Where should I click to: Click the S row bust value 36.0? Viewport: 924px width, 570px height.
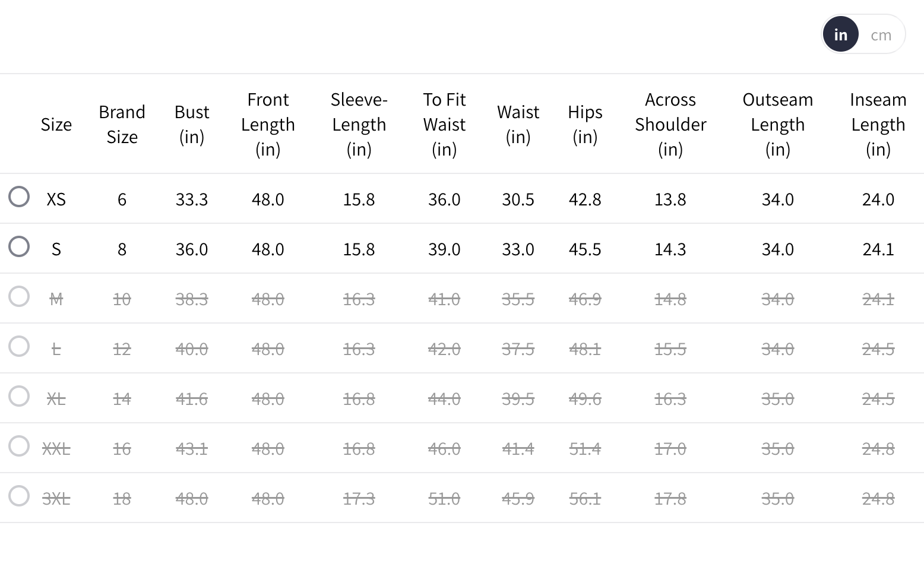[192, 249]
